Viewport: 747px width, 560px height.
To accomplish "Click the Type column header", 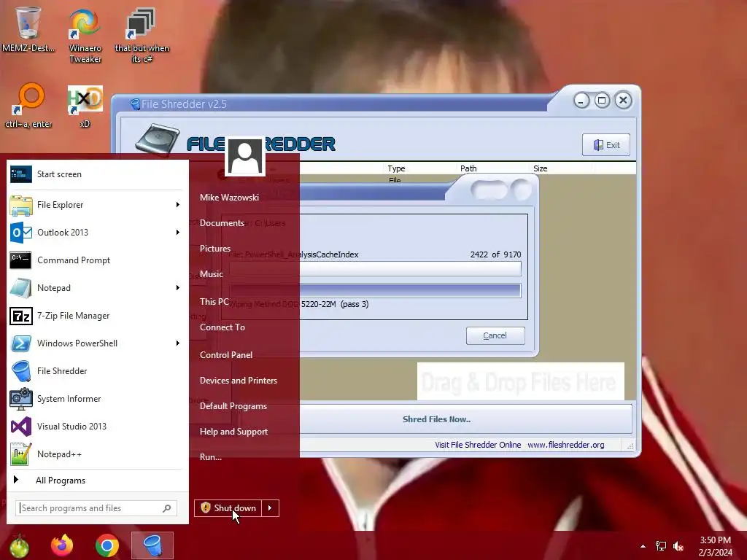I will (x=396, y=168).
